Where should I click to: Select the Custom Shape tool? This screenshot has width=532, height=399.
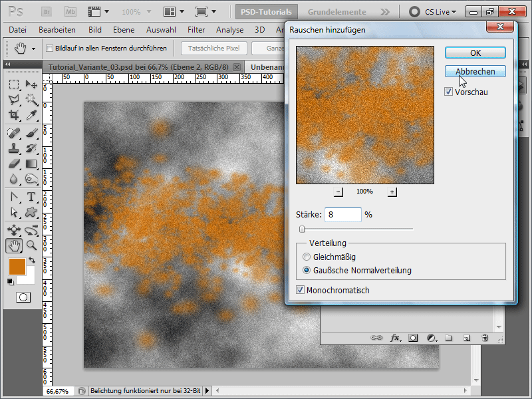[31, 212]
